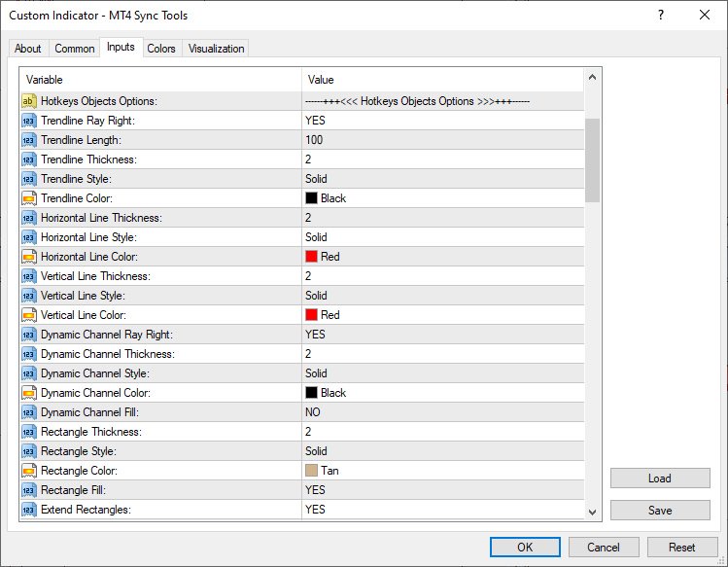Click the red Horizontal Line Color swatch
This screenshot has width=728, height=567.
coord(311,257)
